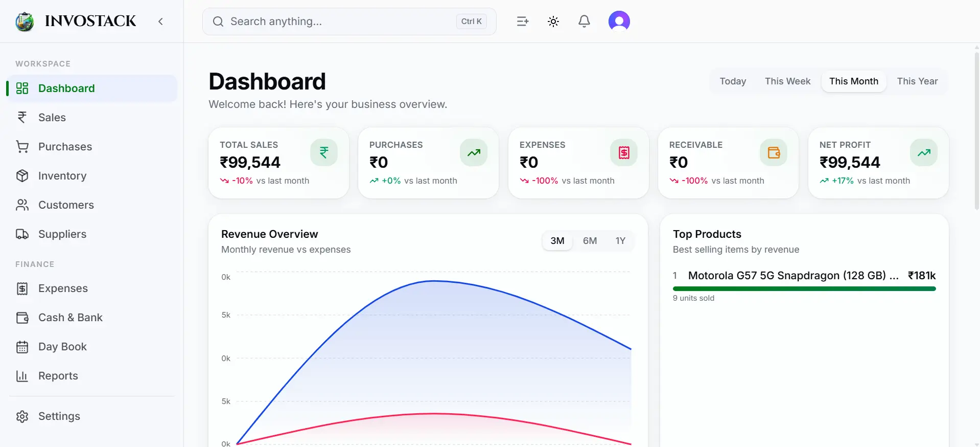980x447 pixels.
Task: Click the Top Products heading
Action: coord(707,234)
